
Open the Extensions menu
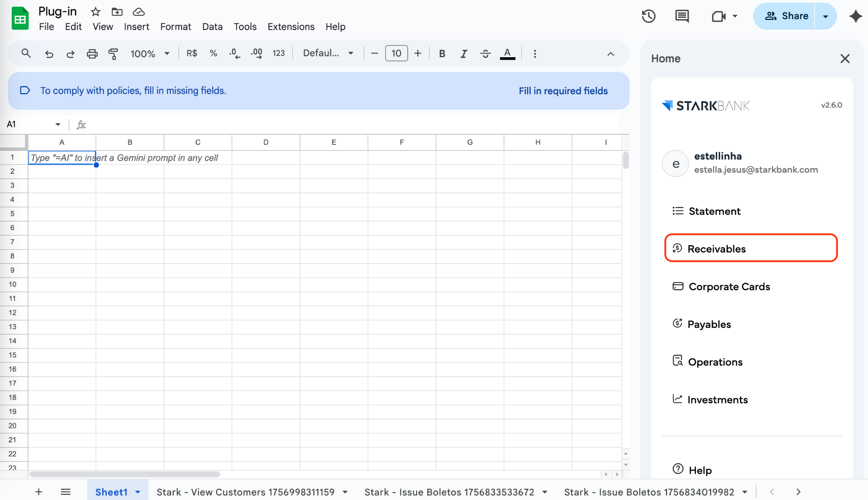291,27
